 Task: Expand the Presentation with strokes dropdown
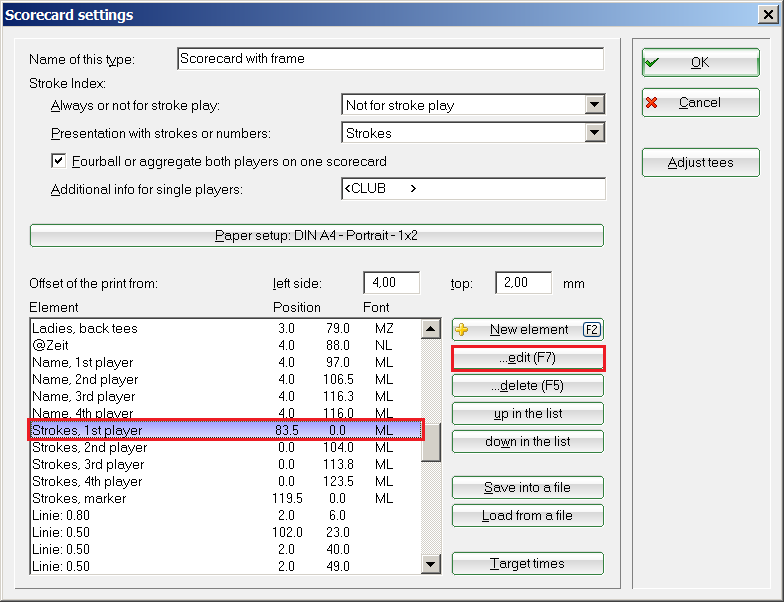pyautogui.click(x=595, y=133)
